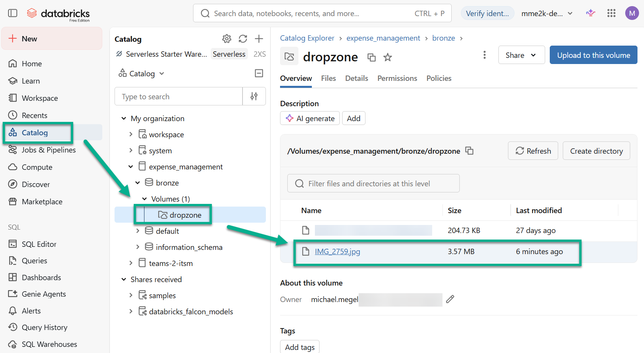Screen dimensions: 644x353
Task: Open the Share dropdown button
Action: (x=521, y=55)
